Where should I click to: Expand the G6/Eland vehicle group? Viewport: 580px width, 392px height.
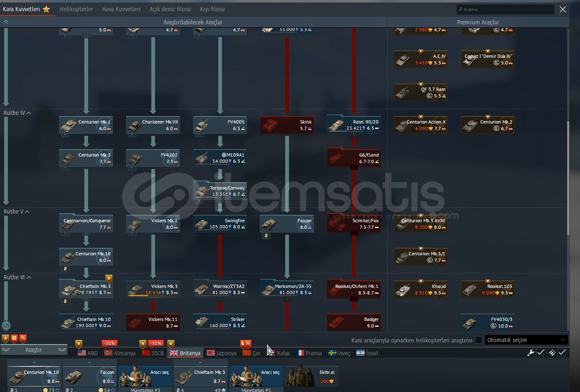(x=354, y=158)
